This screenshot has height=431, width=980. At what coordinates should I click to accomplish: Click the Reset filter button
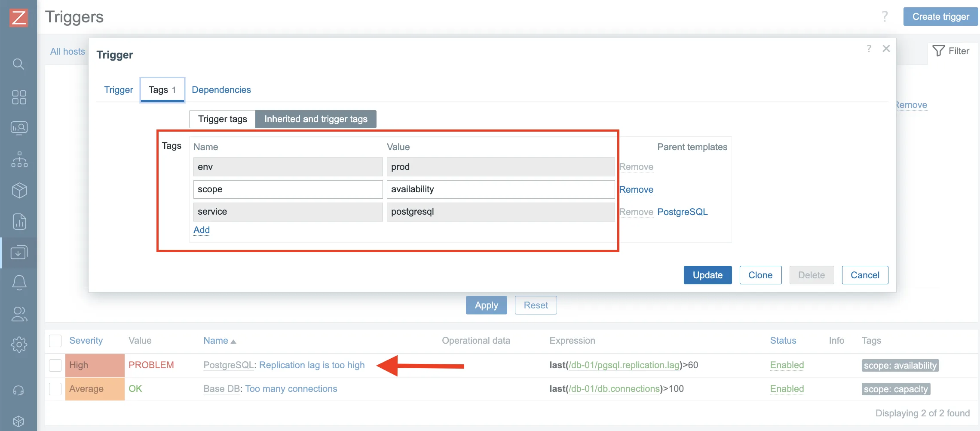pos(536,305)
